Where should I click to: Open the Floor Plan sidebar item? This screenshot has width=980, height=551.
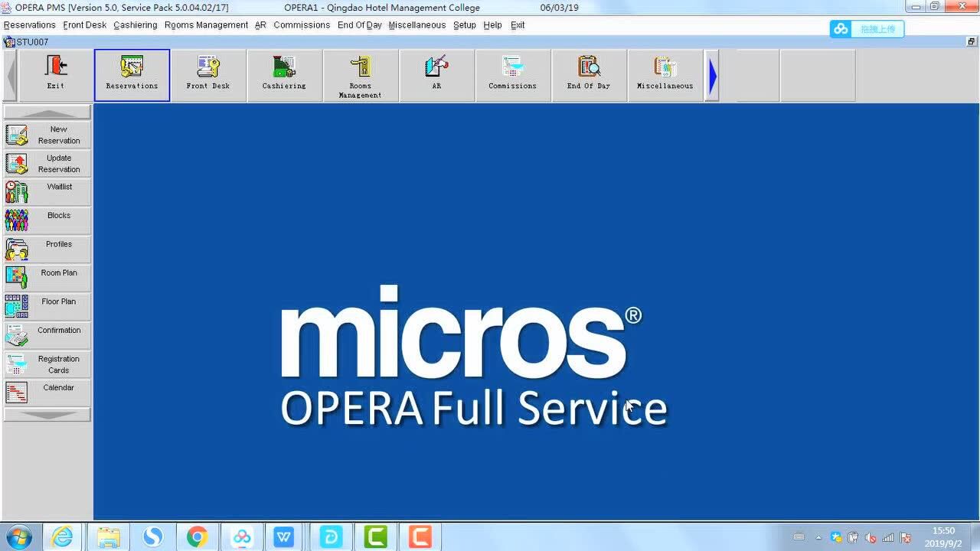click(x=47, y=306)
